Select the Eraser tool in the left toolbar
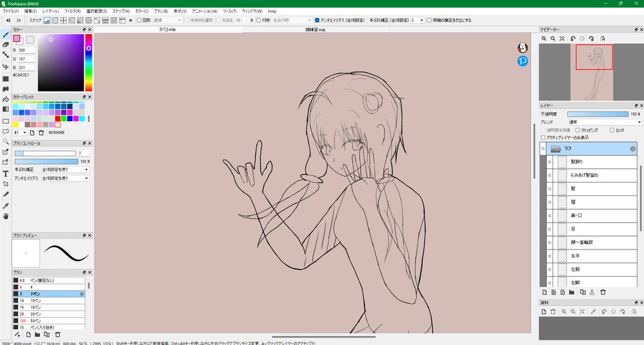The image size is (644, 345). [6, 44]
